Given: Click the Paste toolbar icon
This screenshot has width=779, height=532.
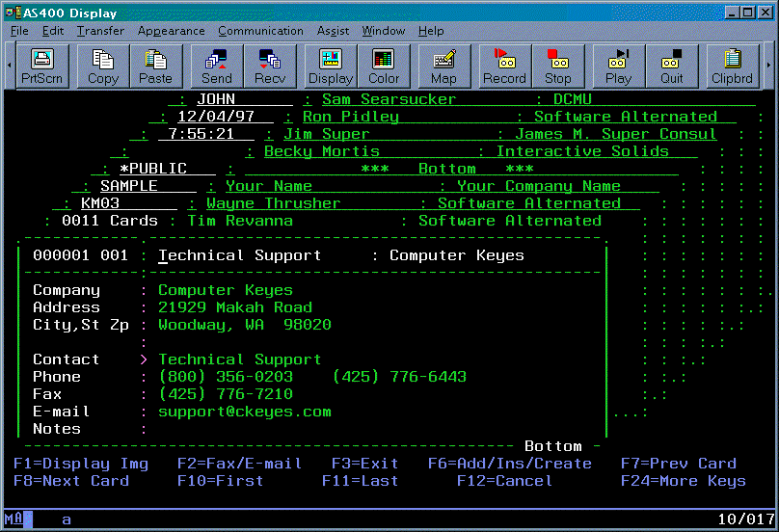Looking at the screenshot, I should pos(156,66).
